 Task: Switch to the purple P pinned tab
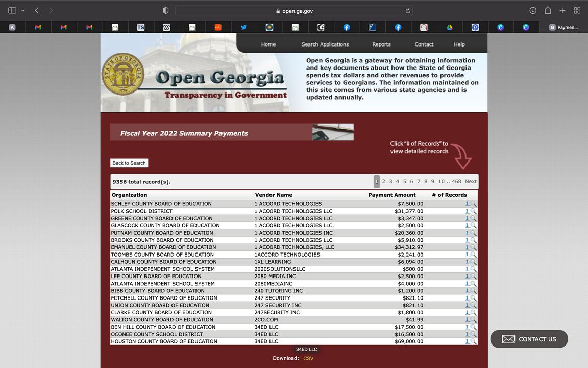pos(475,27)
